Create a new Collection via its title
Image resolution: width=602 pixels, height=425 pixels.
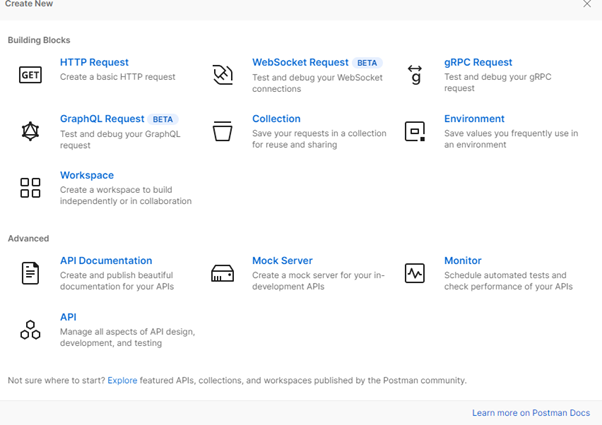(276, 119)
